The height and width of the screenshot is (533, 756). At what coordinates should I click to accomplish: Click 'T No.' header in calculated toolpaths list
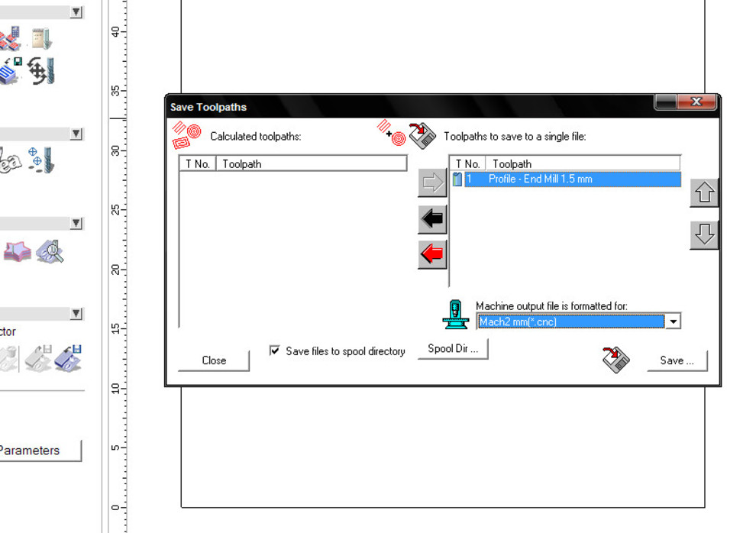click(x=198, y=164)
